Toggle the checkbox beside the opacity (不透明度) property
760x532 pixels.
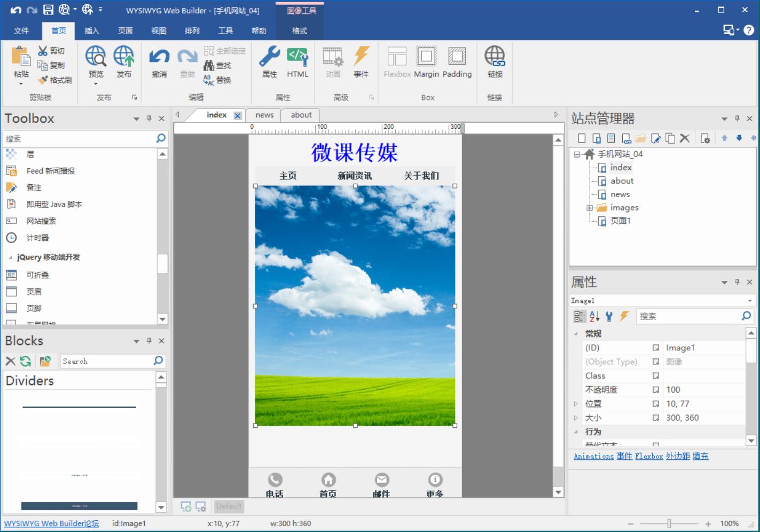click(656, 390)
